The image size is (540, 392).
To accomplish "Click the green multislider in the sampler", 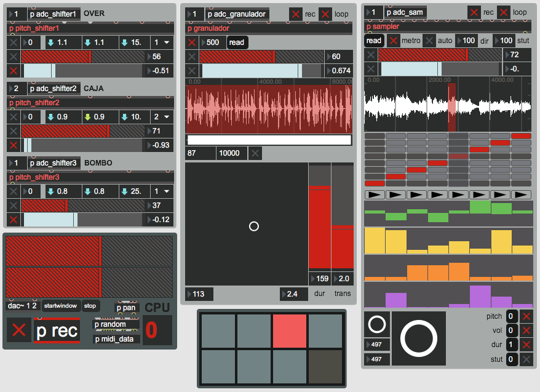I will pos(448,214).
